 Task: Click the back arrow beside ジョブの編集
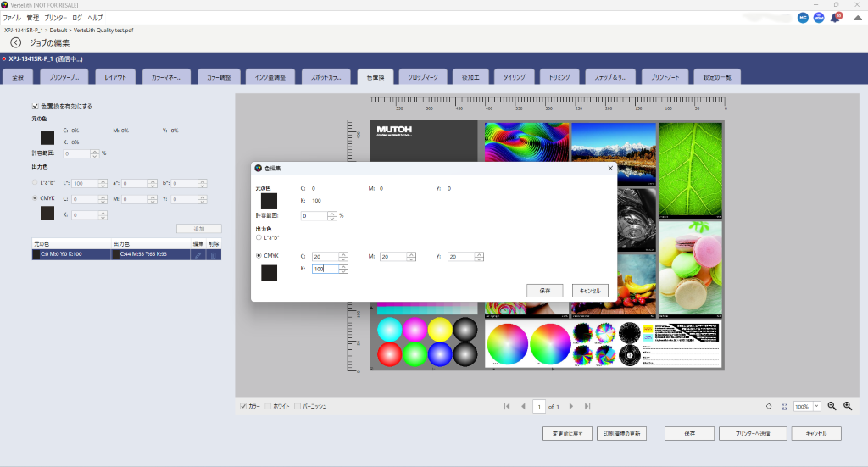pos(15,42)
